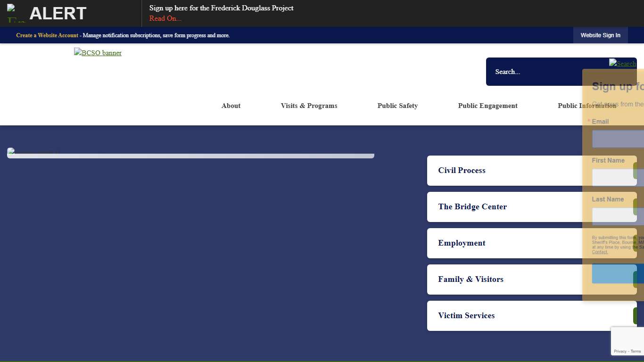The image size is (644, 362).
Task: Click the BCSO banner logo link
Action: [98, 53]
